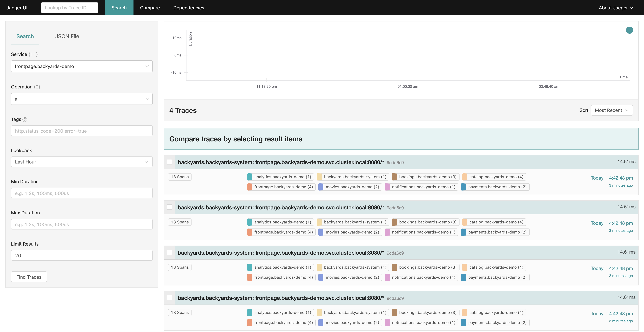Click the teal trace dot in the duration chart
Screen dimensions: 644x332
point(629,30)
